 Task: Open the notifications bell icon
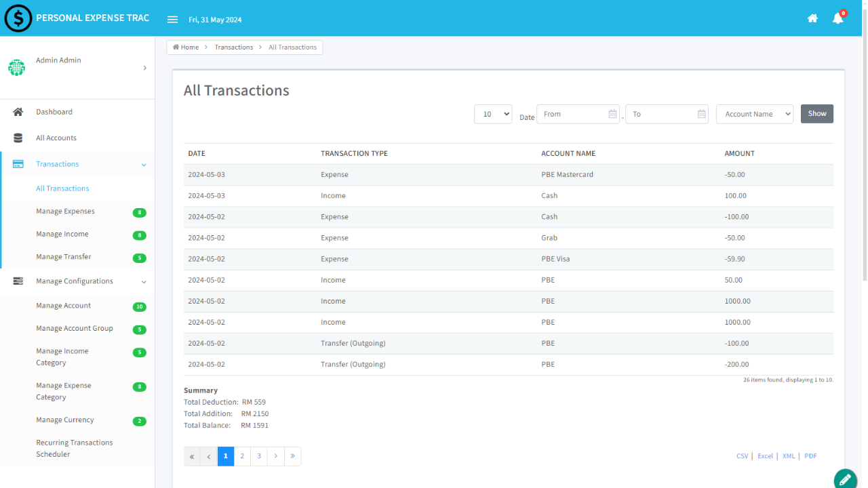pos(837,19)
